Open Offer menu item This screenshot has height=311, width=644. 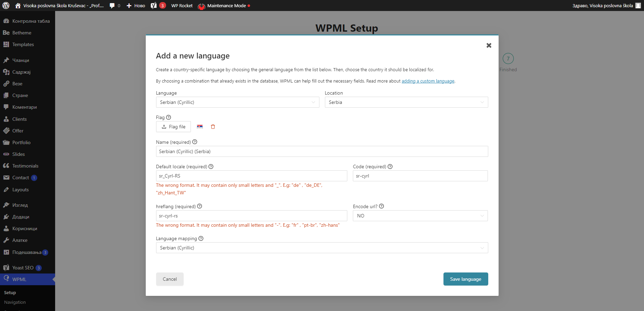point(28,131)
